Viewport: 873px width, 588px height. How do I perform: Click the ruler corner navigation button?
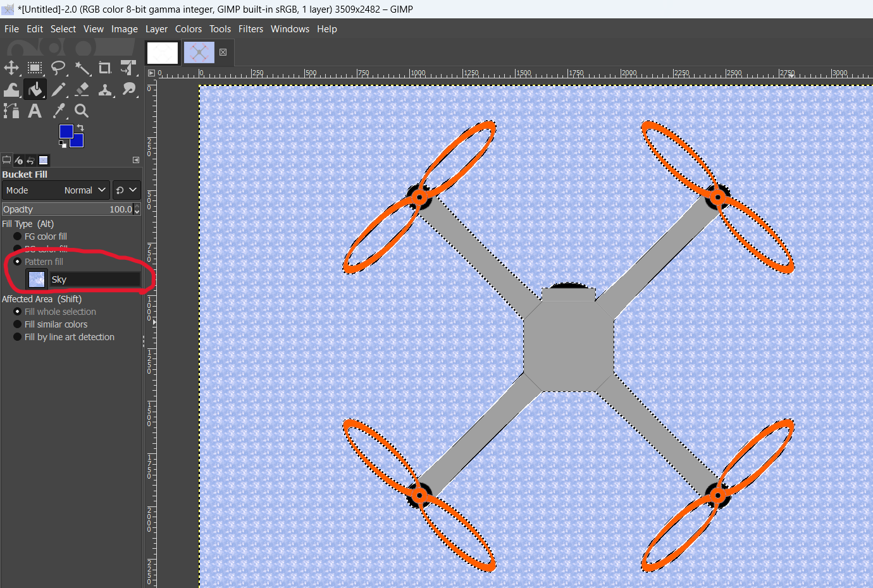151,73
